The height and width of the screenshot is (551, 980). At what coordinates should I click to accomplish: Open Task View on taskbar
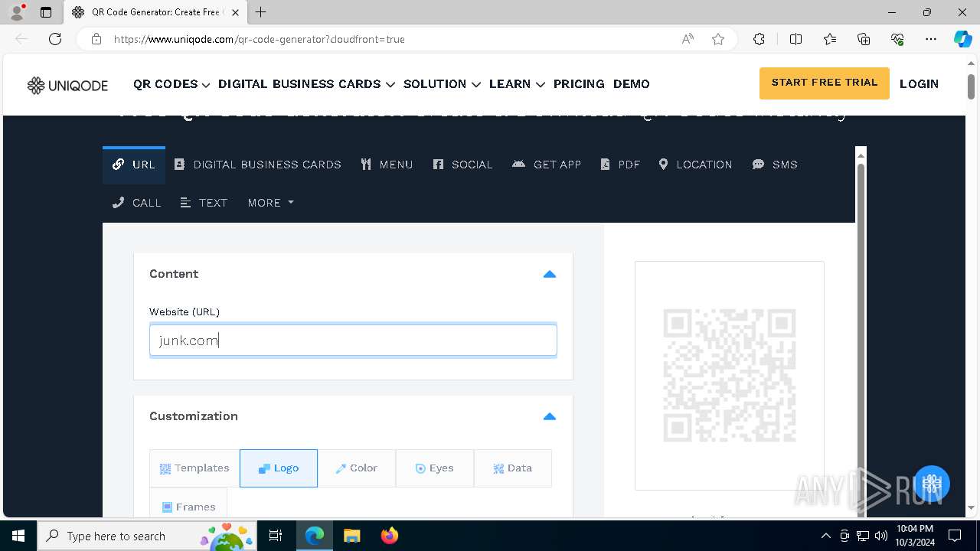tap(276, 536)
